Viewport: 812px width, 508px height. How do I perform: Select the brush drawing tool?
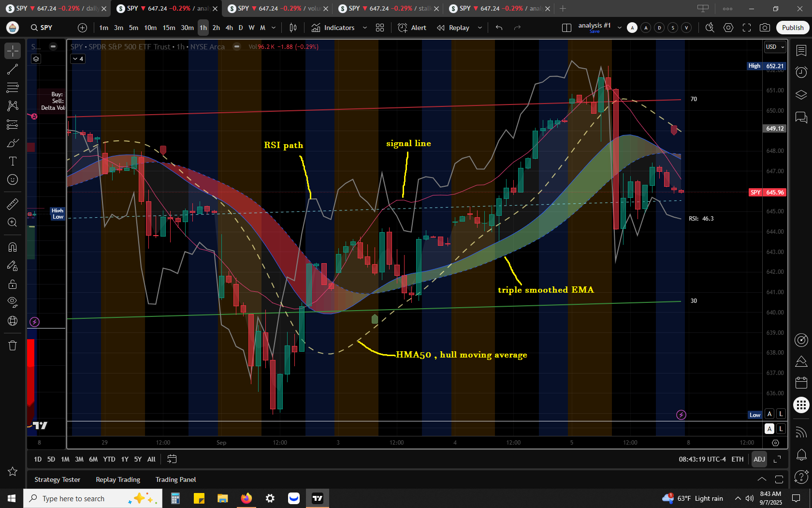pyautogui.click(x=13, y=143)
